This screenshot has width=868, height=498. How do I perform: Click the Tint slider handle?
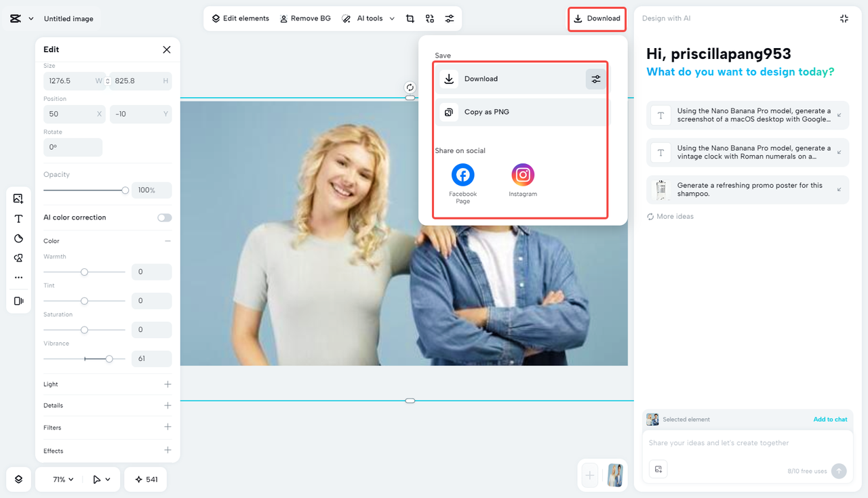tap(84, 301)
